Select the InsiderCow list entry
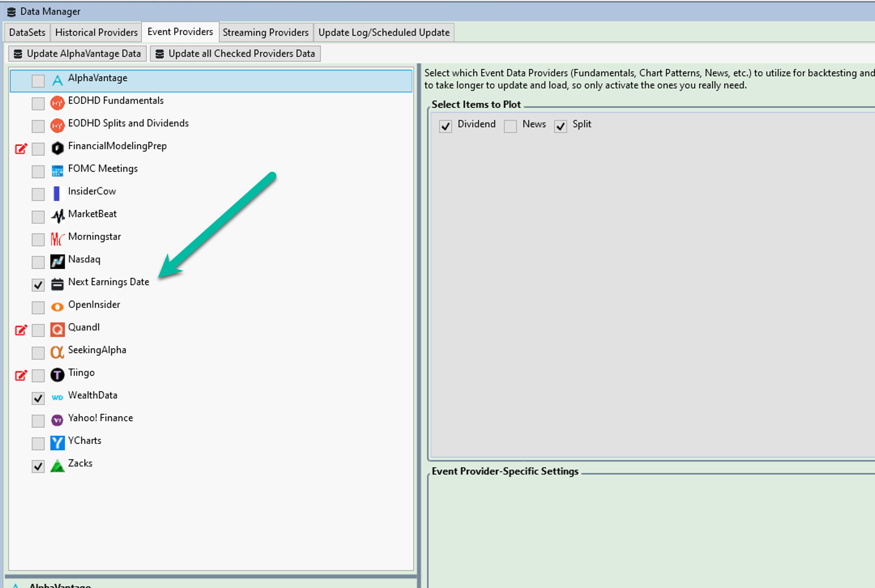Screen dimensions: 875x588 (x=211, y=194)
